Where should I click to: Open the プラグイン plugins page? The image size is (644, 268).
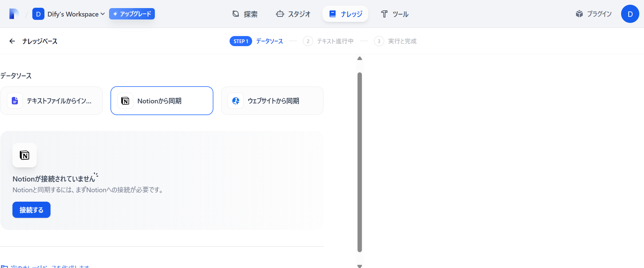coord(594,14)
